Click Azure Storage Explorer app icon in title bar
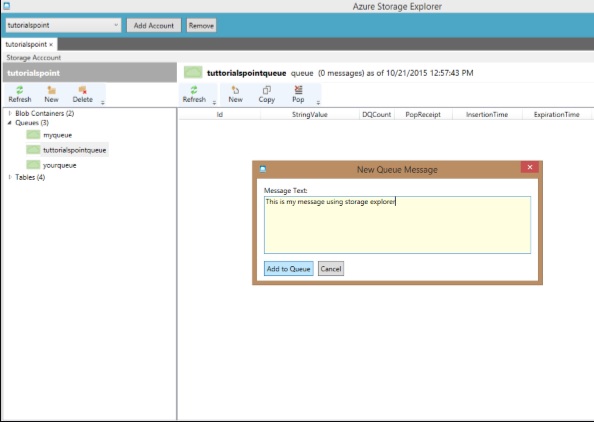The image size is (594, 422). pyautogui.click(x=6, y=6)
